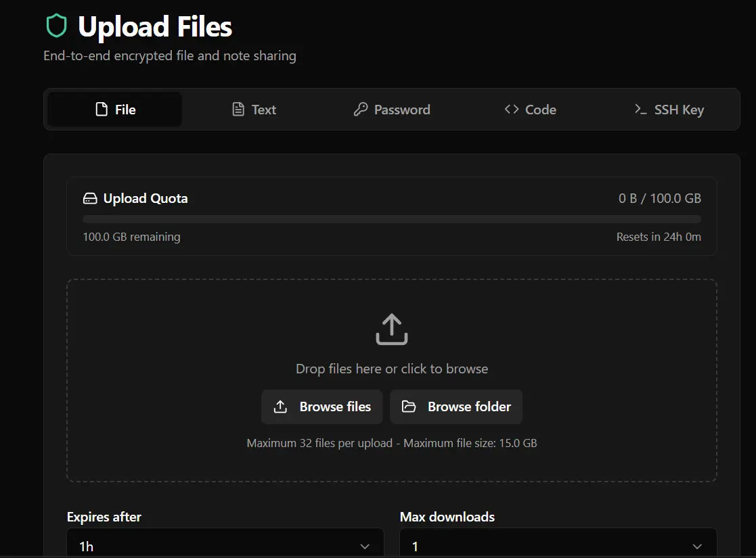Click the File tab's page icon
756x558 pixels.
pyautogui.click(x=102, y=110)
